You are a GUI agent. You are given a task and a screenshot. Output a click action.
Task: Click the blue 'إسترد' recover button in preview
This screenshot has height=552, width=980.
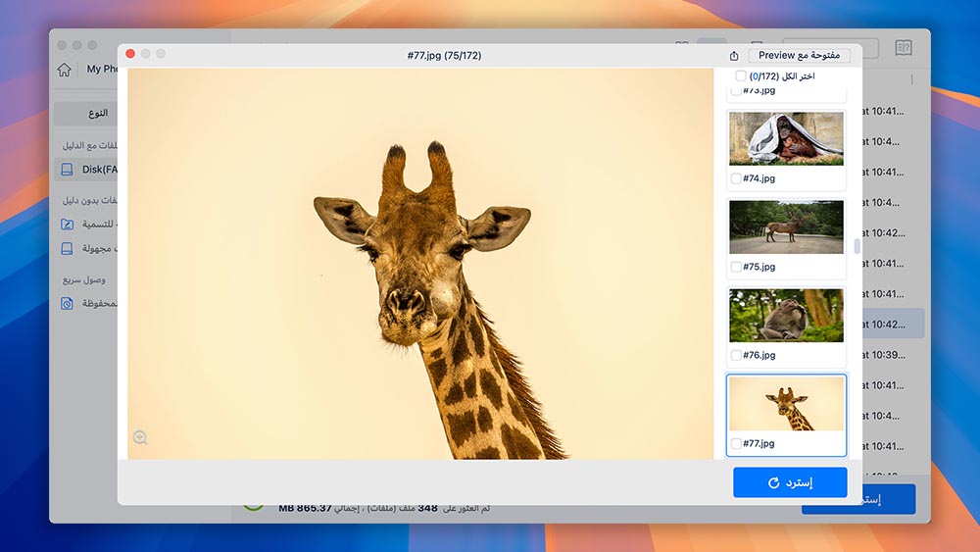790,482
